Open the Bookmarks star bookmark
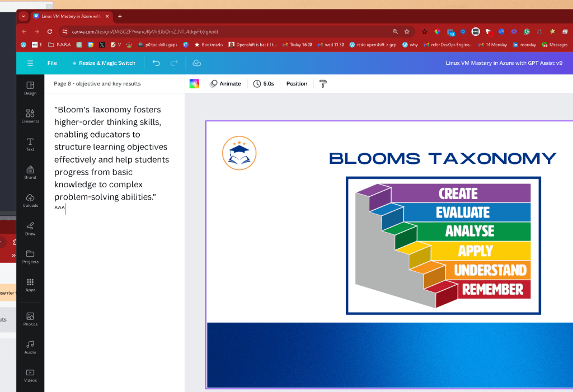573x392 pixels. 209,45
